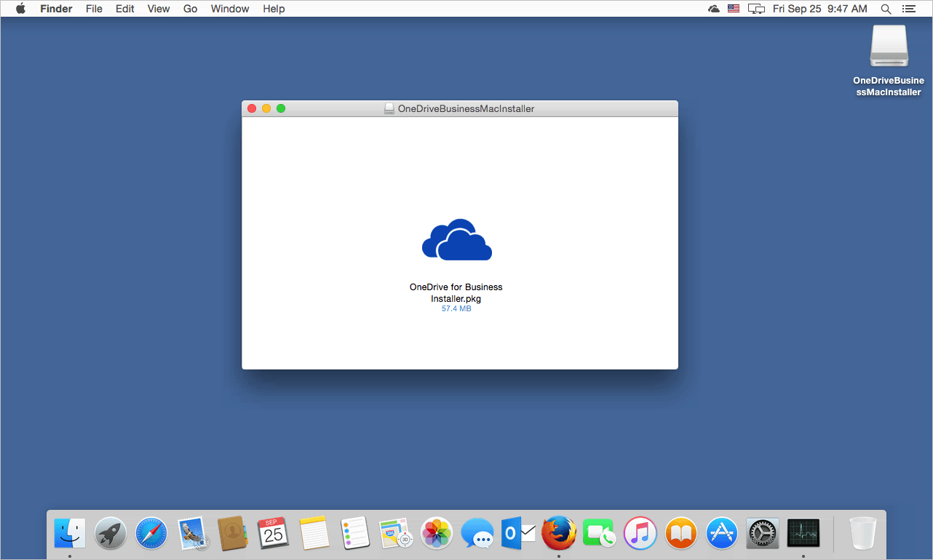Open the Edit menu

tap(125, 9)
